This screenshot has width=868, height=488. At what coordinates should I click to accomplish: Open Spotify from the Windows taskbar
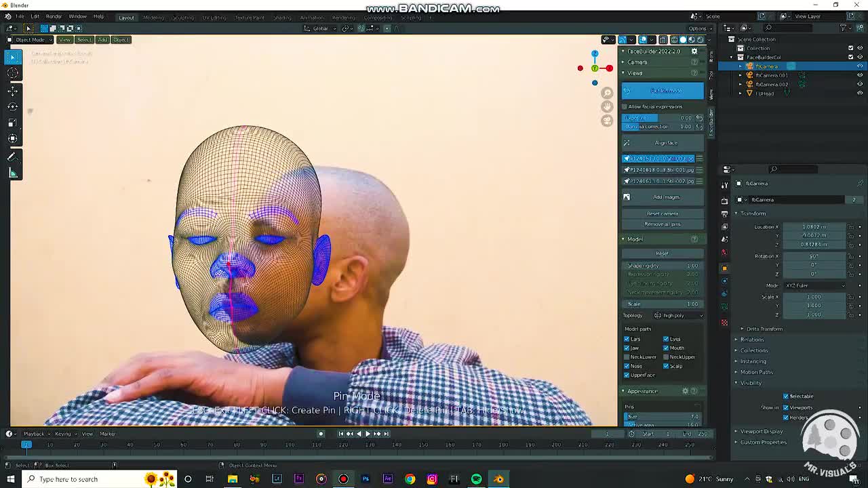tap(477, 479)
